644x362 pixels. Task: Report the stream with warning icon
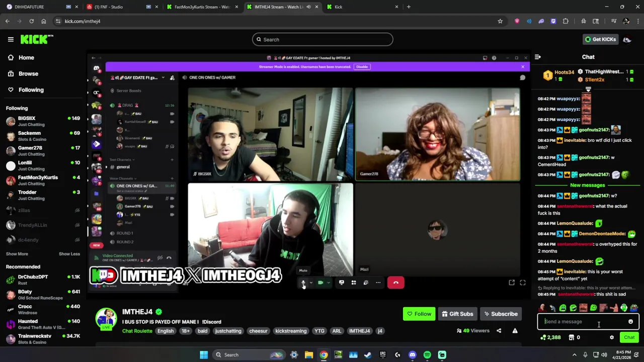click(x=515, y=331)
